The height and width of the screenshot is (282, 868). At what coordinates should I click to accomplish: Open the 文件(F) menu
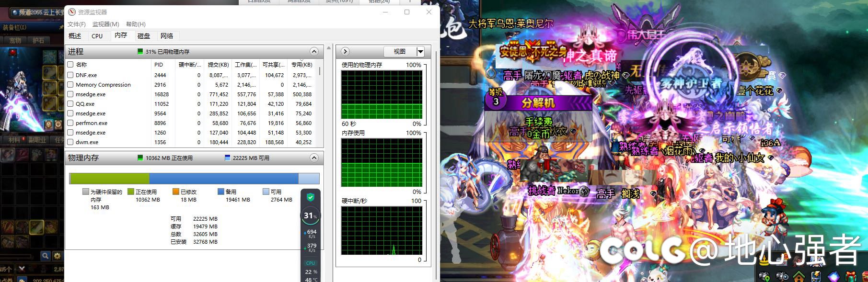click(77, 24)
